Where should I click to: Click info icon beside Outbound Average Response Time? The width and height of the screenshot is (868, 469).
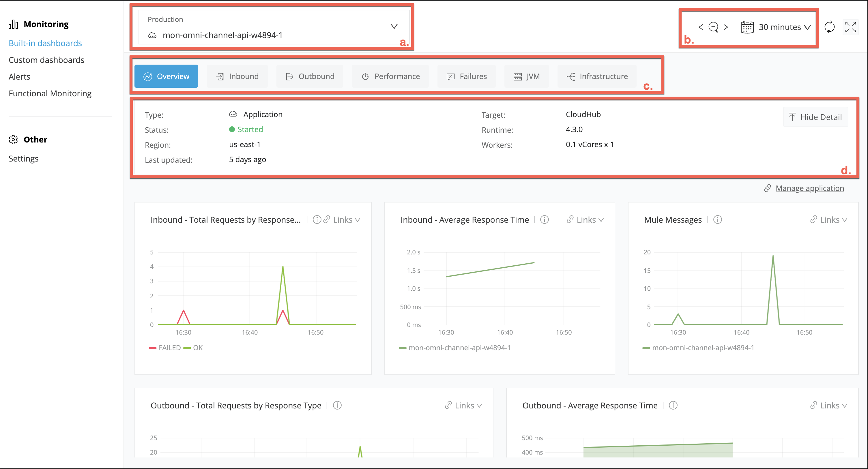[x=673, y=405]
